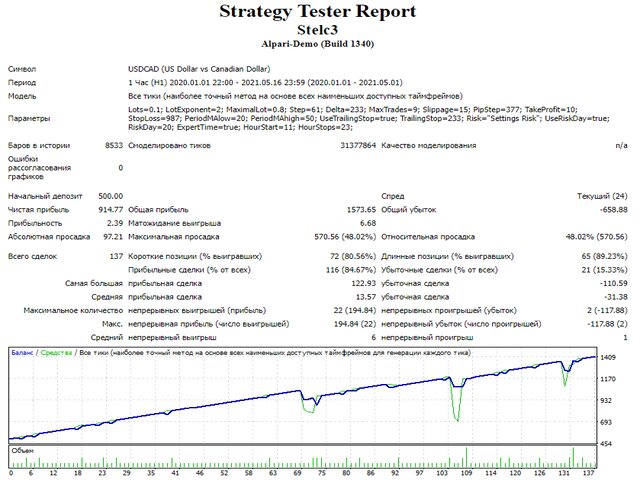
Task: Click the 'Средства' legend label in chart
Action: click(56, 353)
